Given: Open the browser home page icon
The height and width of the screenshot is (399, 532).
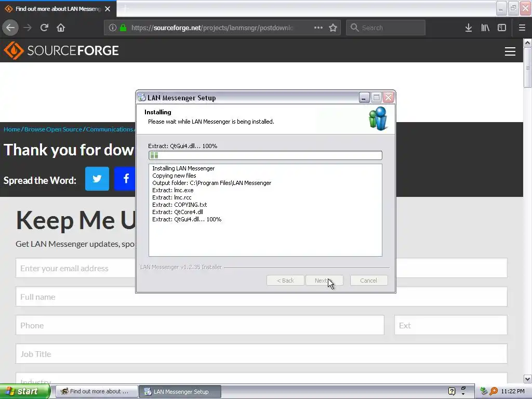Looking at the screenshot, I should [x=61, y=28].
